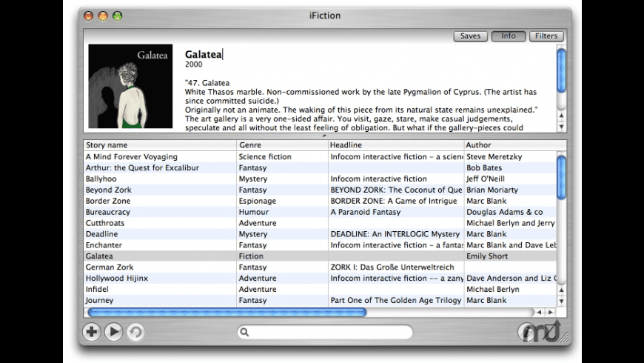
Task: Toggle the Info panel button
Action: [x=509, y=36]
